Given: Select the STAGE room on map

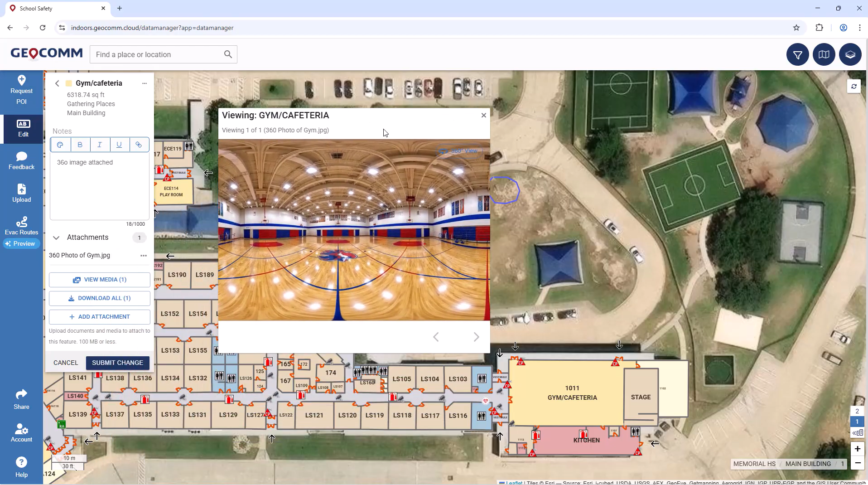Looking at the screenshot, I should 641,397.
